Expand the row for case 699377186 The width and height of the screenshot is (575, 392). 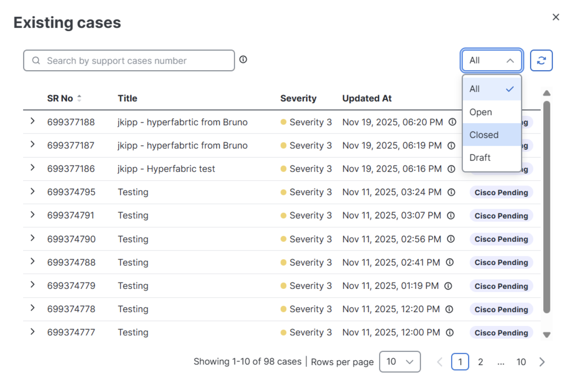(x=32, y=168)
